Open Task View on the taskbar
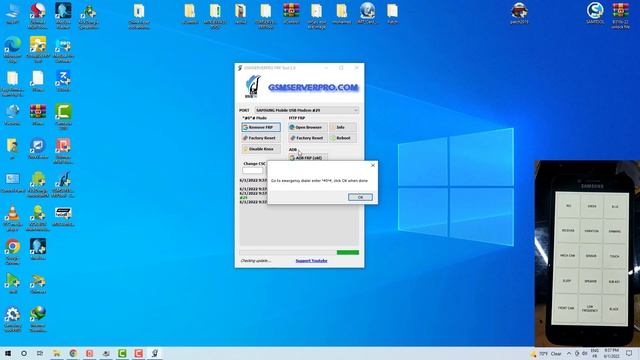The height and width of the screenshot is (360, 640). coord(40,353)
